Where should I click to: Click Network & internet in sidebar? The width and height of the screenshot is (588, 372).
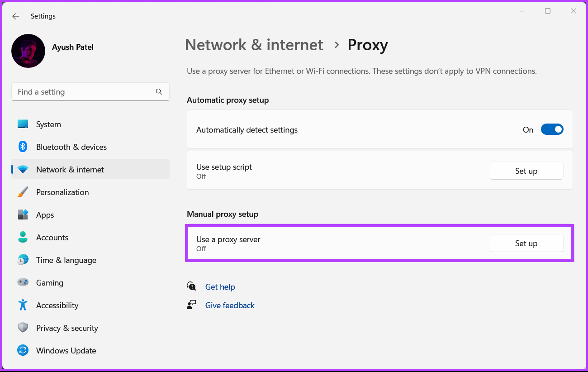point(70,169)
